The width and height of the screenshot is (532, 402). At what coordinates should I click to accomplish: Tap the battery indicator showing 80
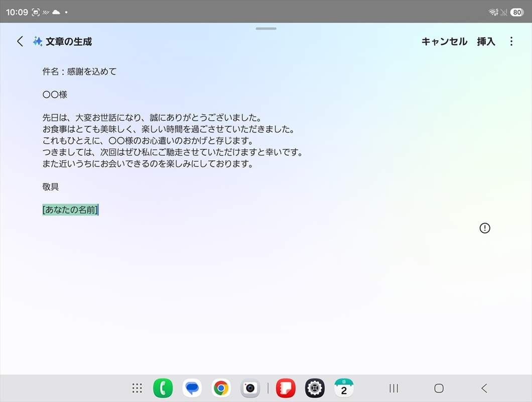[x=517, y=12]
